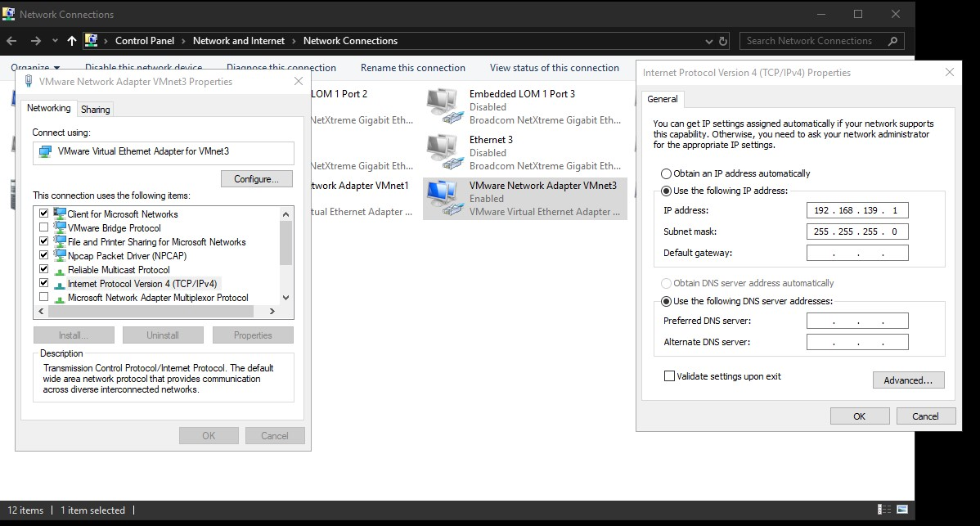Screen dimensions: 980x526
Task: Toggle Client for Microsoft Networks checkbox
Action: pos(43,214)
